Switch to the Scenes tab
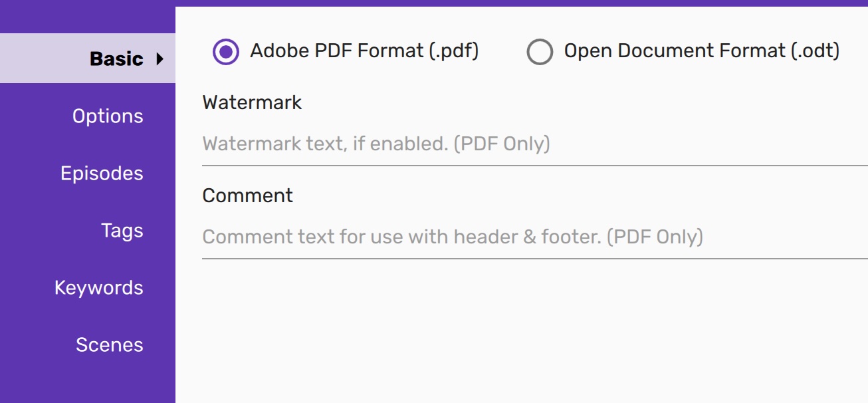868x403 pixels. (x=109, y=345)
